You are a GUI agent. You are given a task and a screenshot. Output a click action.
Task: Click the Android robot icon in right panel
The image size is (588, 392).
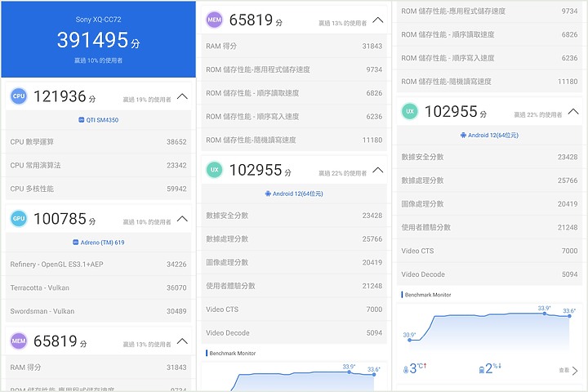tap(463, 135)
